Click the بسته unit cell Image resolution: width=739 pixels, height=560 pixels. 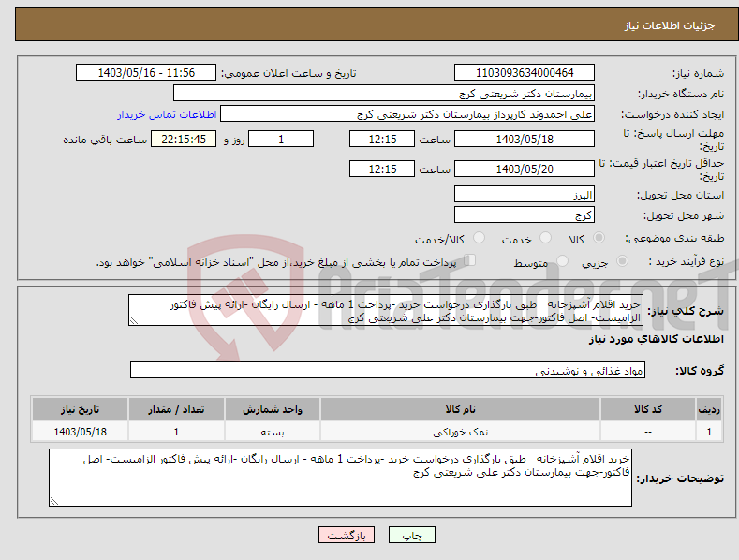pos(273,432)
